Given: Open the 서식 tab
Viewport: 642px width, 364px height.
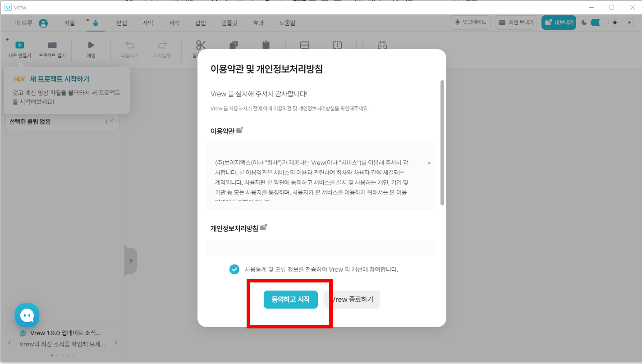Looking at the screenshot, I should pos(174,23).
